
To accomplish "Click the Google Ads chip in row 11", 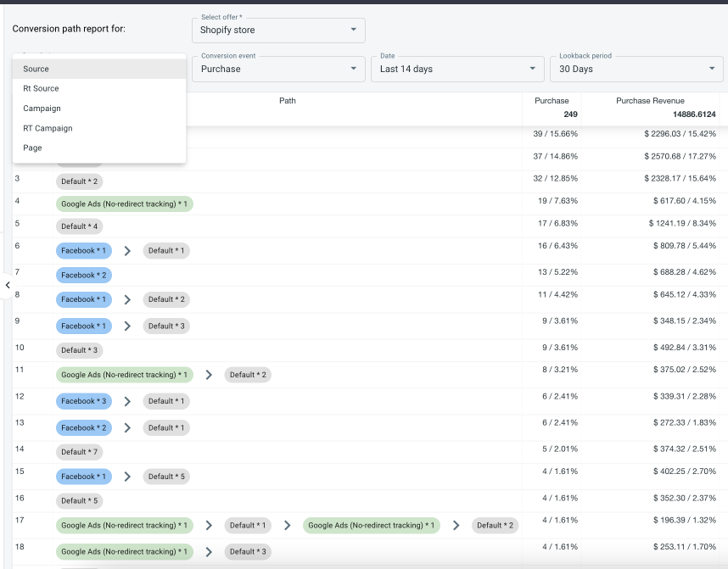I will [125, 375].
